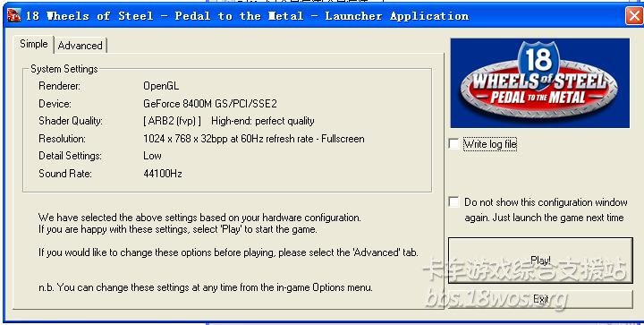Click the 1024 x 768 resolution value
This screenshot has width=644, height=325.
point(254,139)
